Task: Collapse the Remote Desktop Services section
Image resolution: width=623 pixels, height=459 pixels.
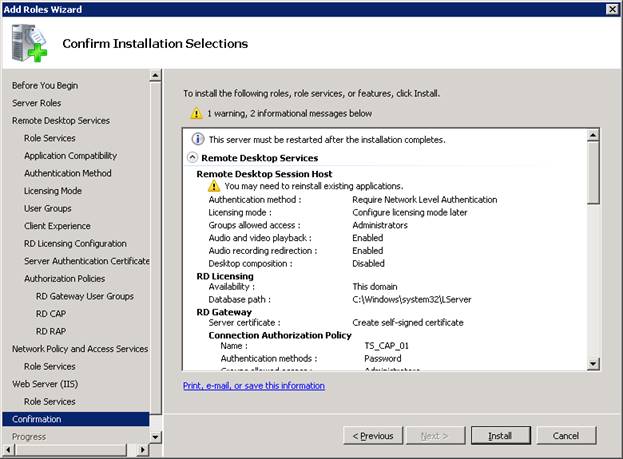Action: pos(193,158)
